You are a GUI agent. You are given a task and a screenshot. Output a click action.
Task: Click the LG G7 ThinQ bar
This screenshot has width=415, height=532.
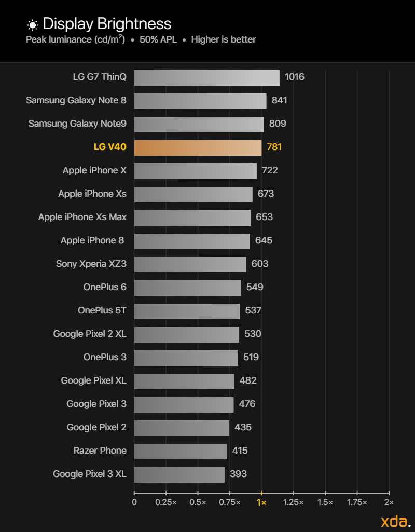[x=207, y=78]
